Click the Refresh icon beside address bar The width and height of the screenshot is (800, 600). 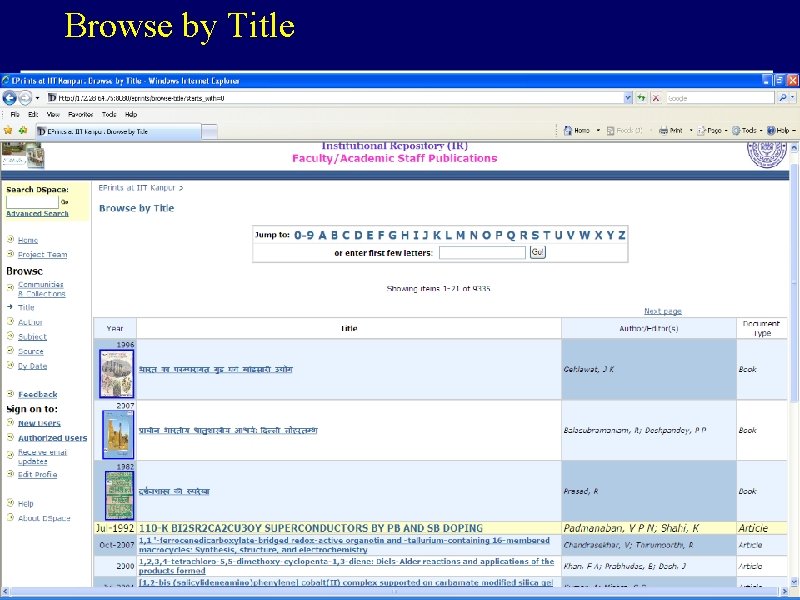coord(642,97)
